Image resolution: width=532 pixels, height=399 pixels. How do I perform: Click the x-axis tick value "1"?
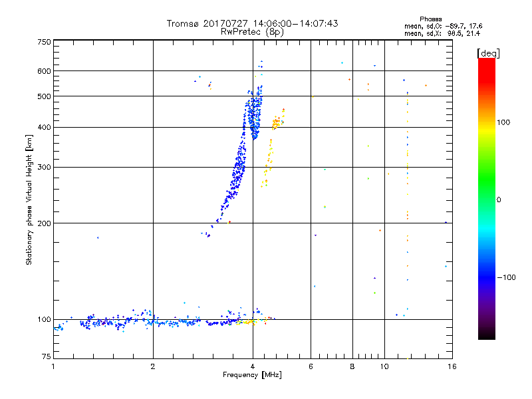(x=53, y=366)
